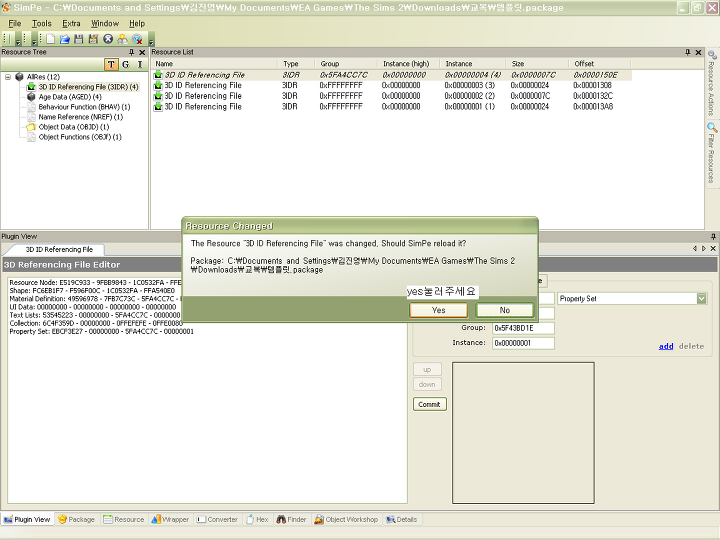
Task: Open the Filter Resources side panel
Action: tap(712, 153)
